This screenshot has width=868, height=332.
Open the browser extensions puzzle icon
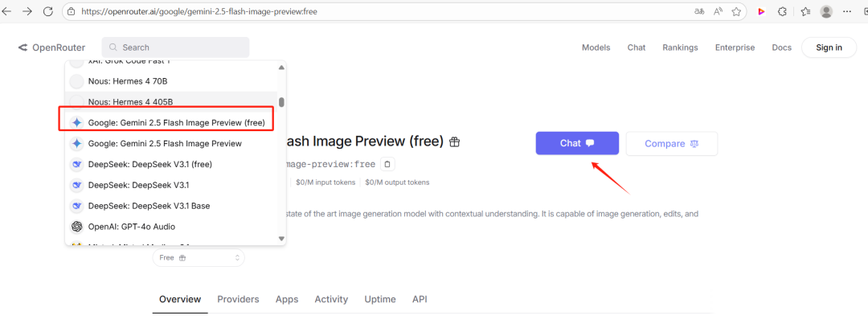(x=782, y=12)
